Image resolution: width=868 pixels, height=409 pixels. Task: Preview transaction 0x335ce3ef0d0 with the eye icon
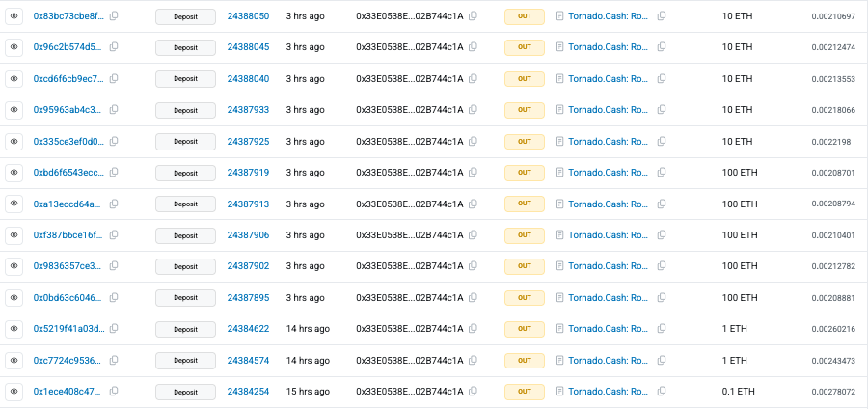pyautogui.click(x=14, y=142)
